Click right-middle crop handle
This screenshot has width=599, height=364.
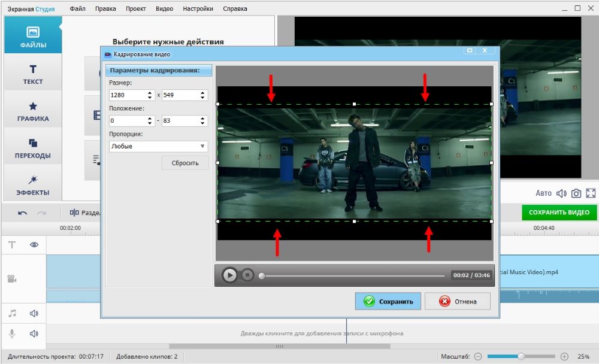[x=491, y=163]
